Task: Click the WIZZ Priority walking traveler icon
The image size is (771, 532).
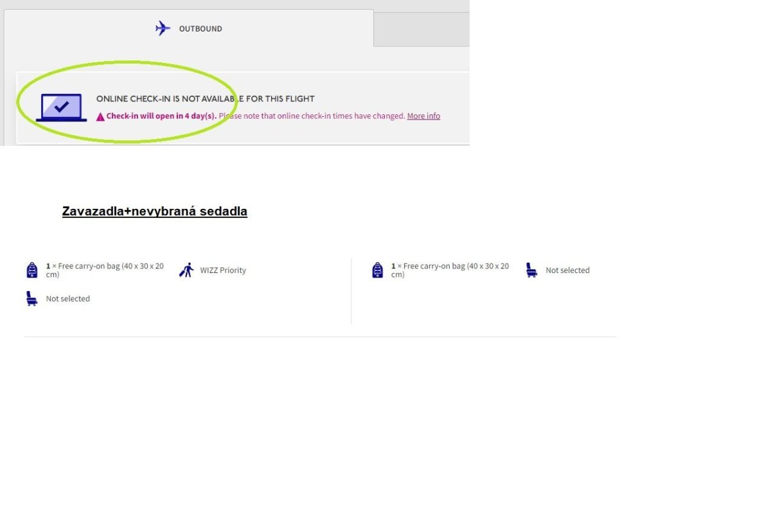Action: pyautogui.click(x=186, y=270)
